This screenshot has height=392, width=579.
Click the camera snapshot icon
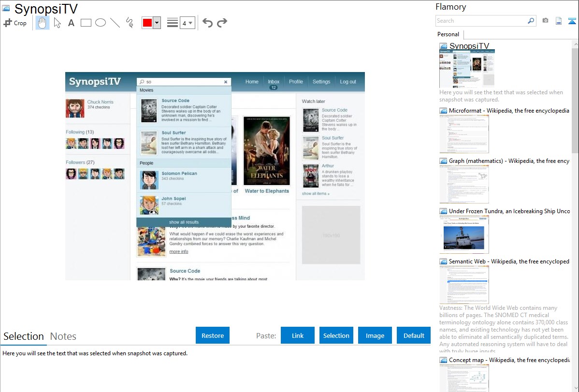tap(545, 21)
